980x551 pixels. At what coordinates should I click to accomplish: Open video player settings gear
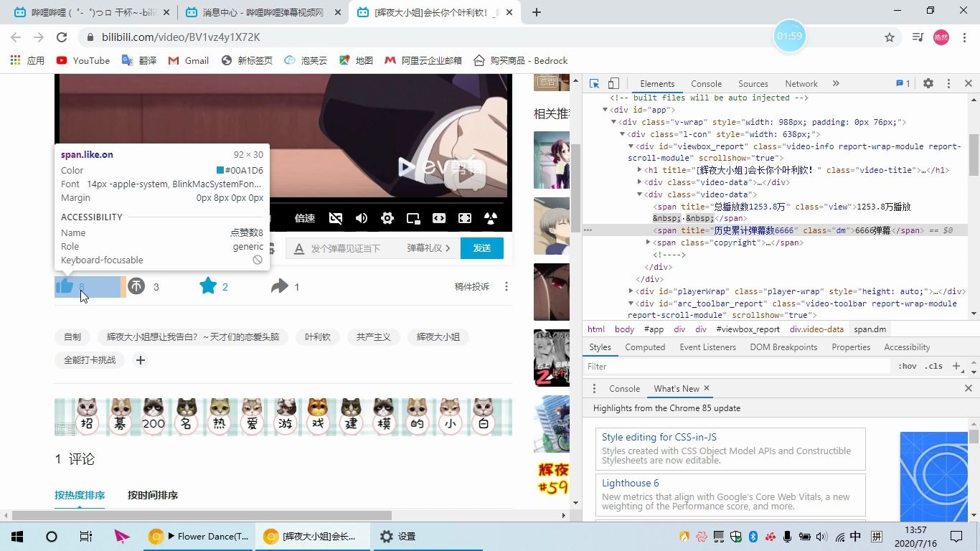coord(387,218)
